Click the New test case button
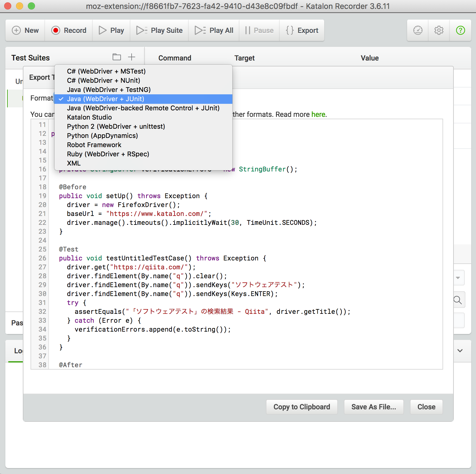This screenshot has height=474, width=476. coord(25,30)
